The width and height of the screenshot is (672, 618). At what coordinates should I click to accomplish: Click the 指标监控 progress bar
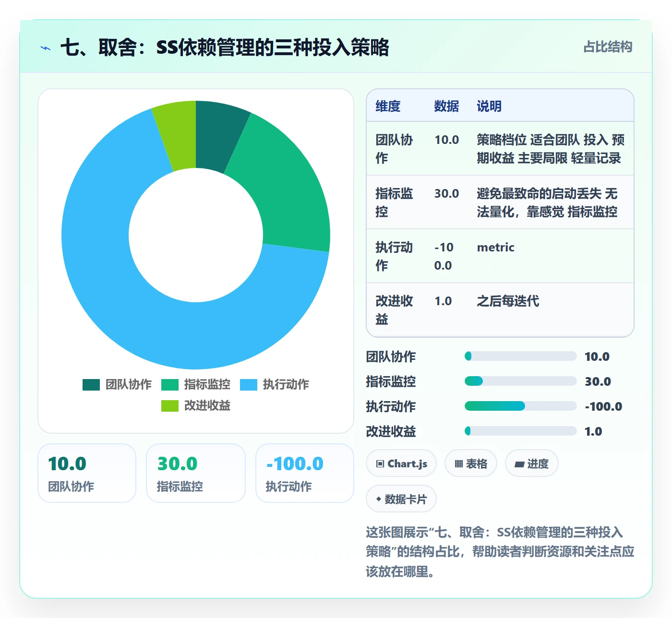click(x=521, y=381)
